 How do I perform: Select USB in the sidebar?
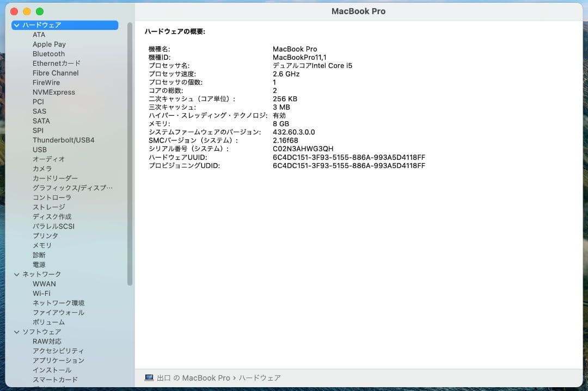(40, 150)
